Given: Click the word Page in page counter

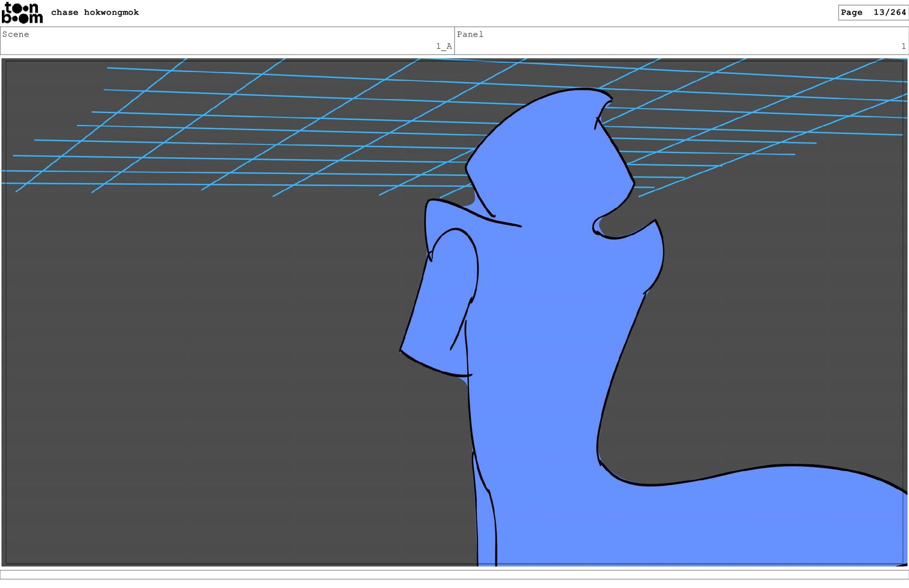Looking at the screenshot, I should point(851,12).
